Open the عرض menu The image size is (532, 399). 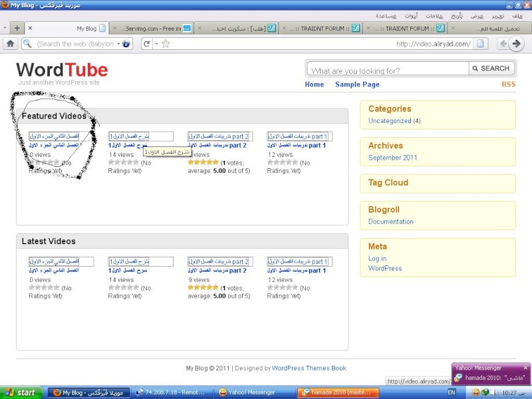tap(477, 15)
